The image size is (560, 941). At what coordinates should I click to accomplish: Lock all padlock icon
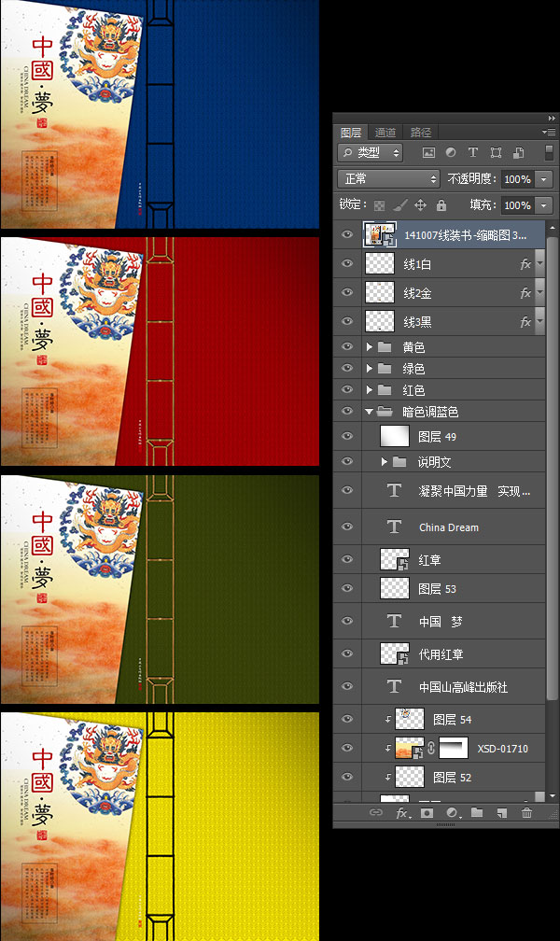441,205
